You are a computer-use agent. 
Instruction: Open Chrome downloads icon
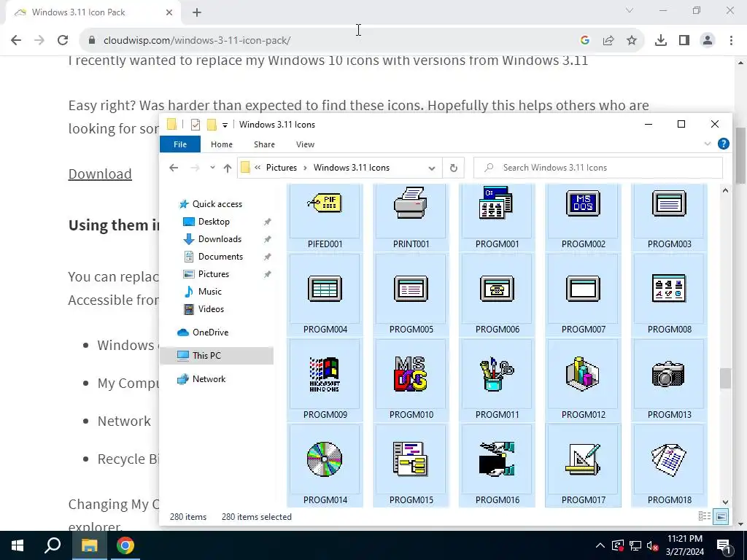click(660, 41)
